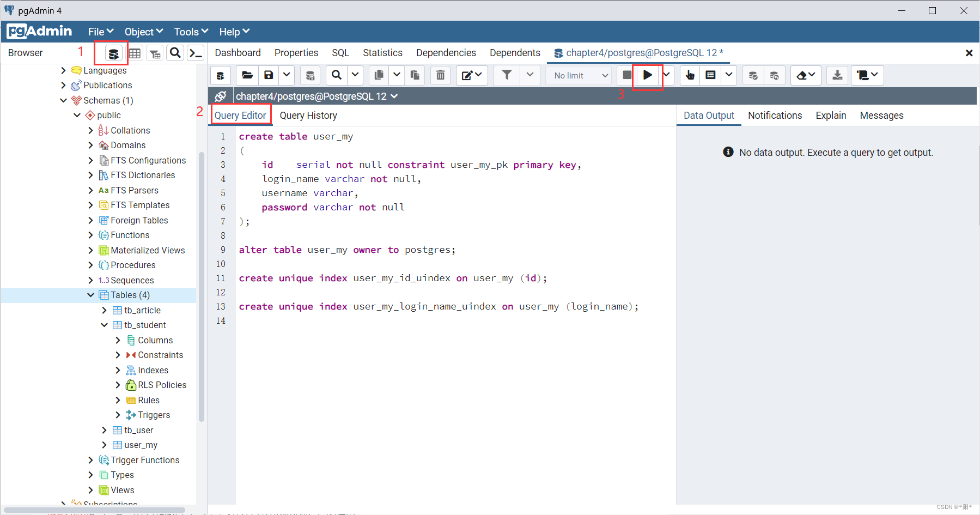This screenshot has height=515, width=980.
Task: Switch to the Messages tab
Action: 881,116
